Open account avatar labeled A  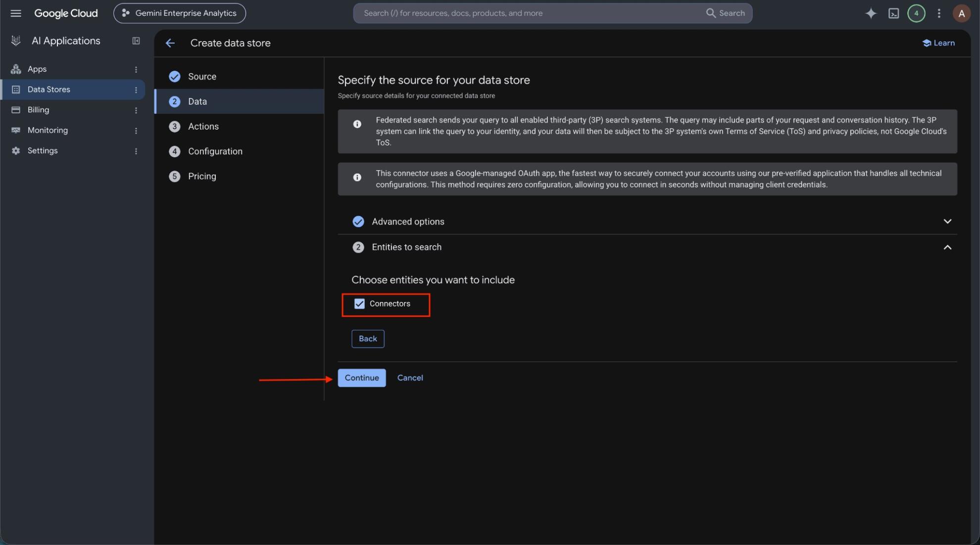tap(961, 13)
